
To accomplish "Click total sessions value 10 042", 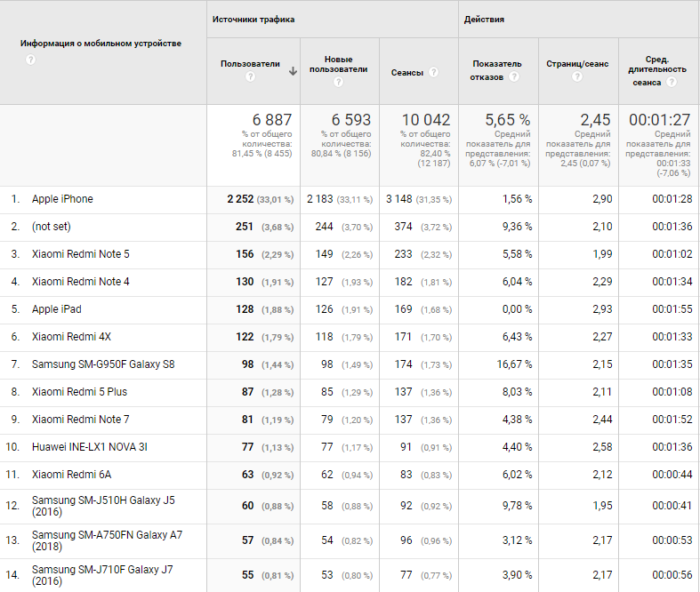I will [426, 120].
